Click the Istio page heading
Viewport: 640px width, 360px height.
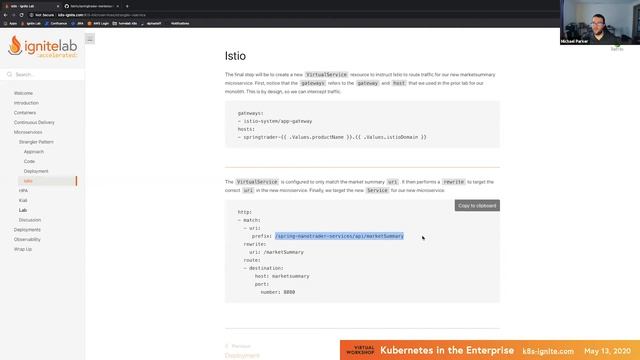(235, 56)
